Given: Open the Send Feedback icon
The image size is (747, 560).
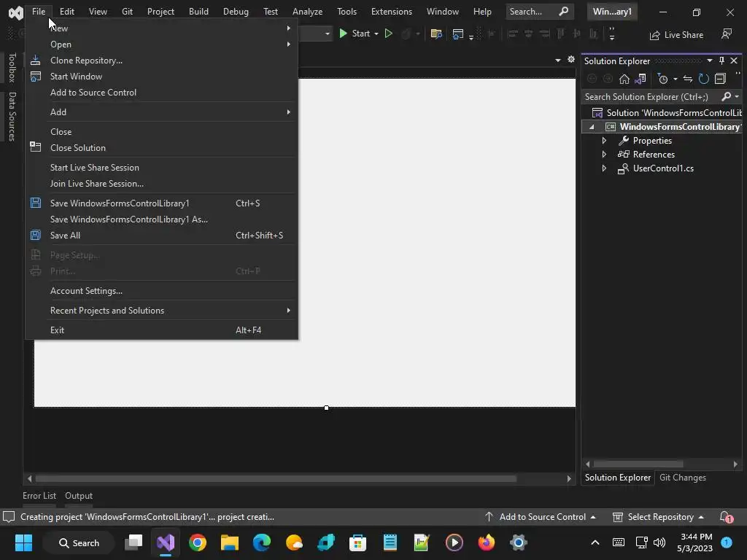Looking at the screenshot, I should (x=727, y=34).
